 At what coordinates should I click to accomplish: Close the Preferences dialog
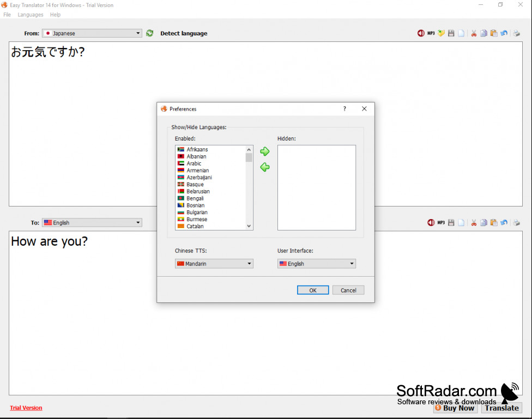pos(364,108)
